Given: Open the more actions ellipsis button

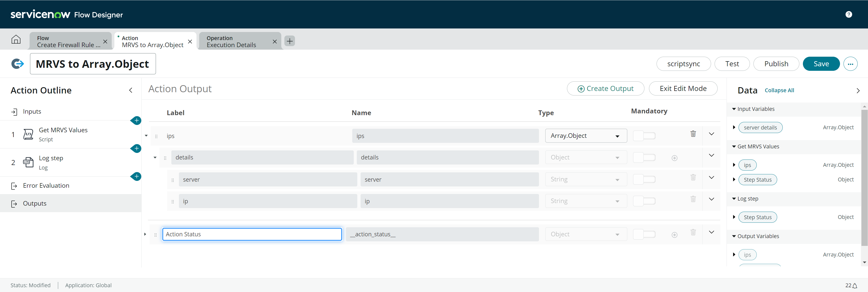Looking at the screenshot, I should (x=850, y=64).
